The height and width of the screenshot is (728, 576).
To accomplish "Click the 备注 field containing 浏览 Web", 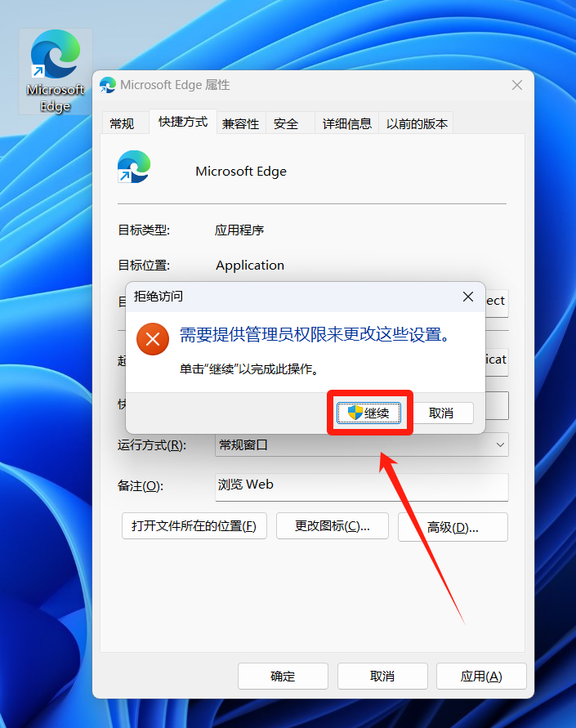I will pos(361,485).
